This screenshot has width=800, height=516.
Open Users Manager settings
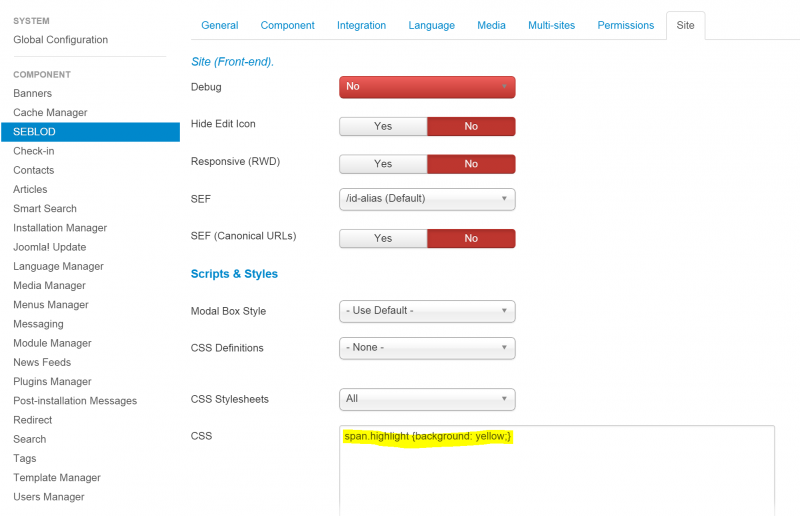click(x=49, y=497)
